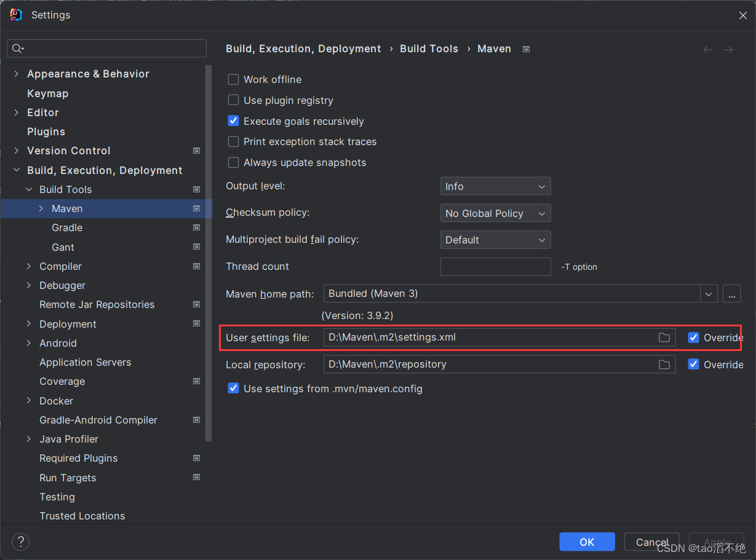Select Plugins in settings tree
This screenshot has height=560, width=756.
click(x=46, y=132)
